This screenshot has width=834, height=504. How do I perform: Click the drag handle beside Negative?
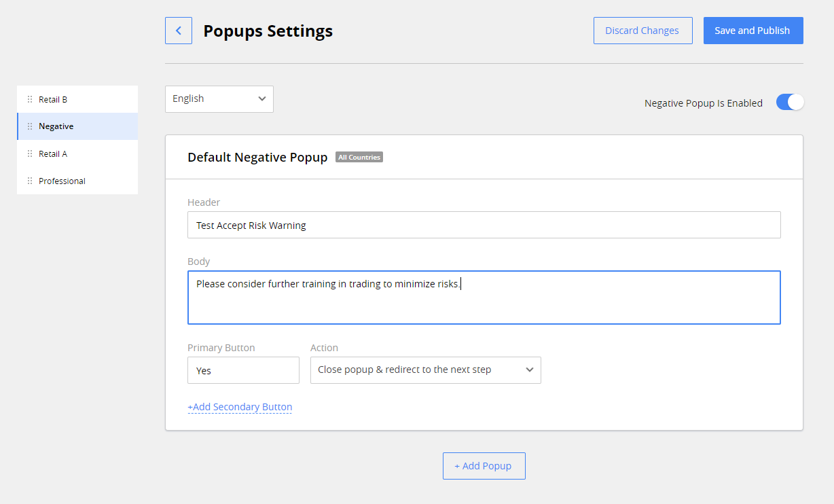30,126
